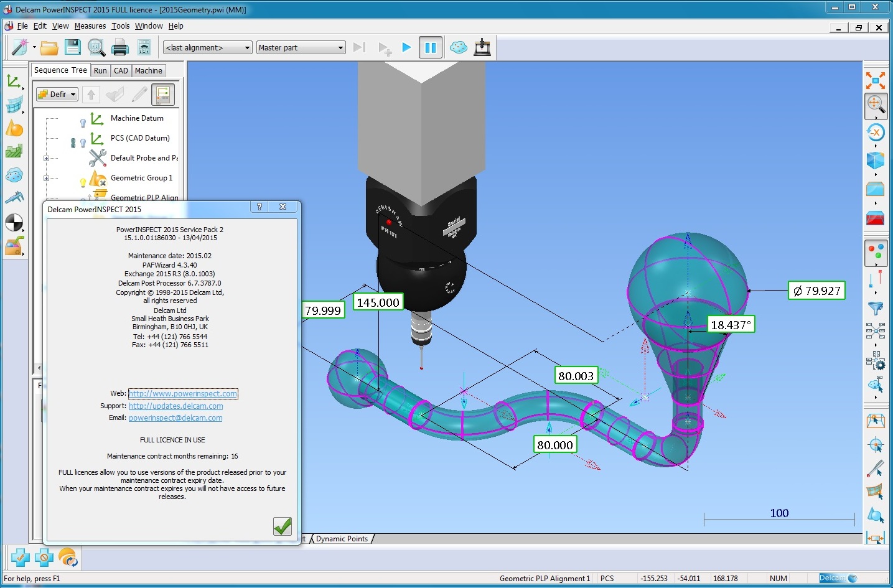Screen dimensions: 893x588
Task: Click the point cloud icon in top toolbar
Action: pyautogui.click(x=459, y=47)
